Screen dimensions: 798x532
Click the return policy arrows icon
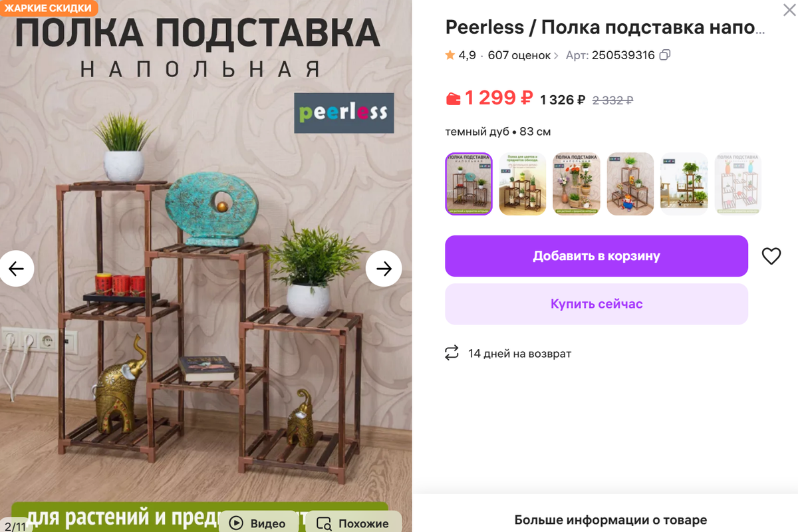pos(452,353)
